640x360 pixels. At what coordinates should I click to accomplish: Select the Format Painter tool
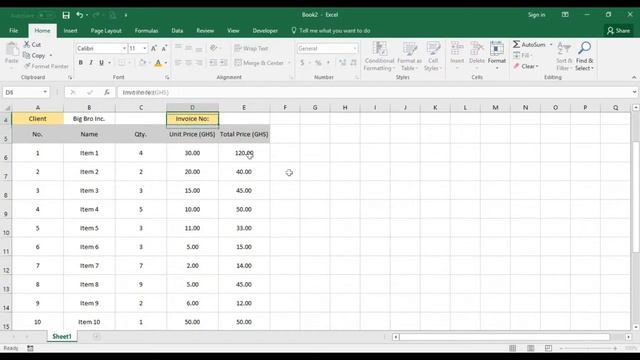pyautogui.click(x=46, y=66)
